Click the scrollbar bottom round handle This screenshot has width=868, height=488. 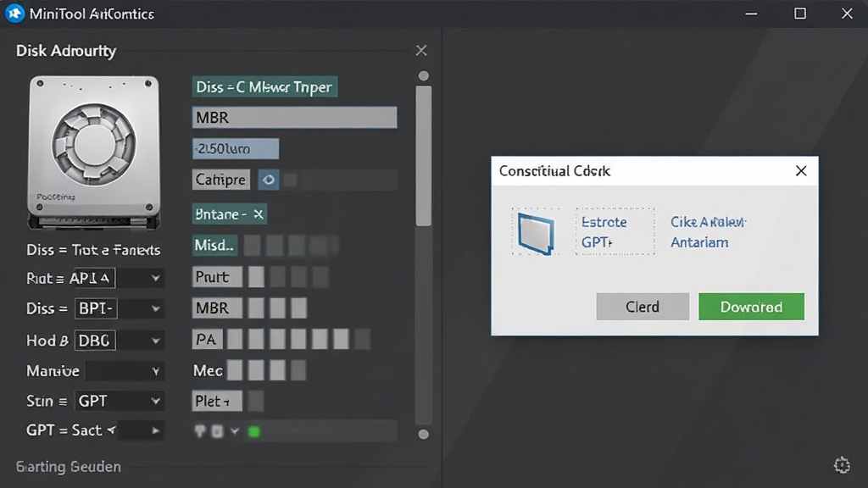point(424,435)
